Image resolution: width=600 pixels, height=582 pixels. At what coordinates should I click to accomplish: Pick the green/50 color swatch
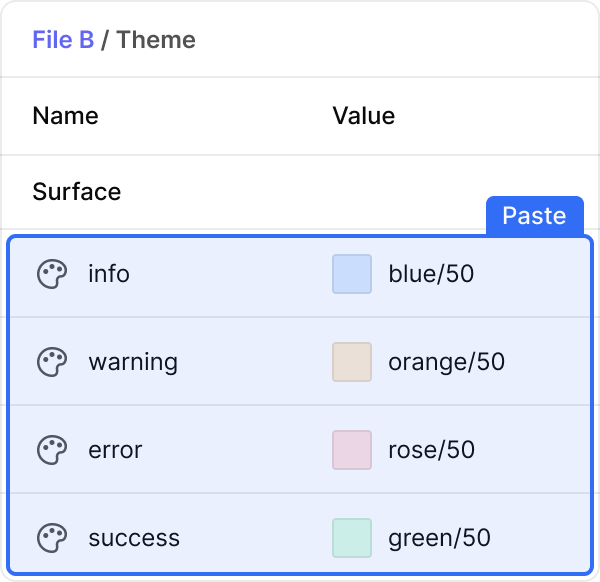[x=352, y=538]
